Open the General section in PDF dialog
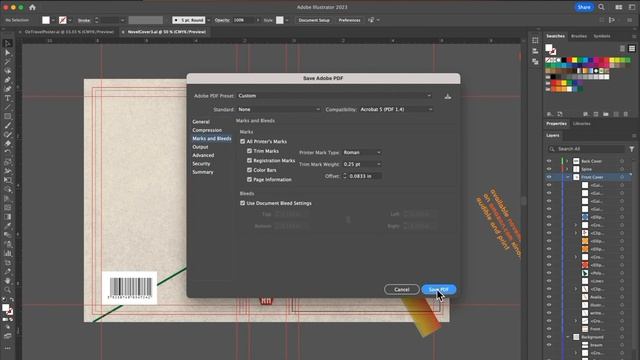 pyautogui.click(x=201, y=122)
